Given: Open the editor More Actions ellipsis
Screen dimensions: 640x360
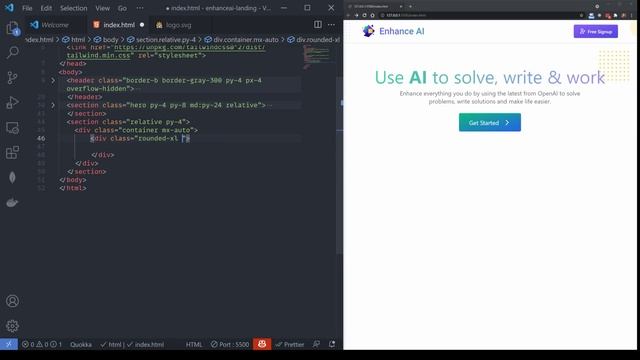Looking at the screenshot, I should [x=331, y=24].
